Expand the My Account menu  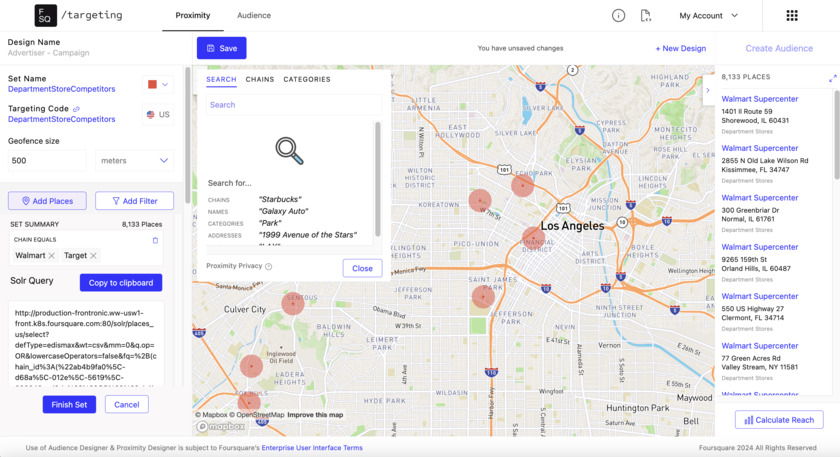coord(708,16)
